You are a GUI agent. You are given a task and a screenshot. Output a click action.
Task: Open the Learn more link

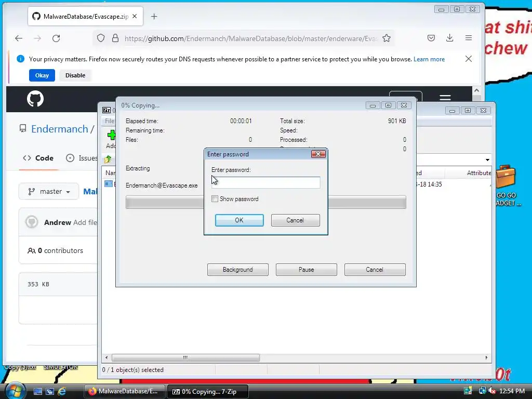429,59
